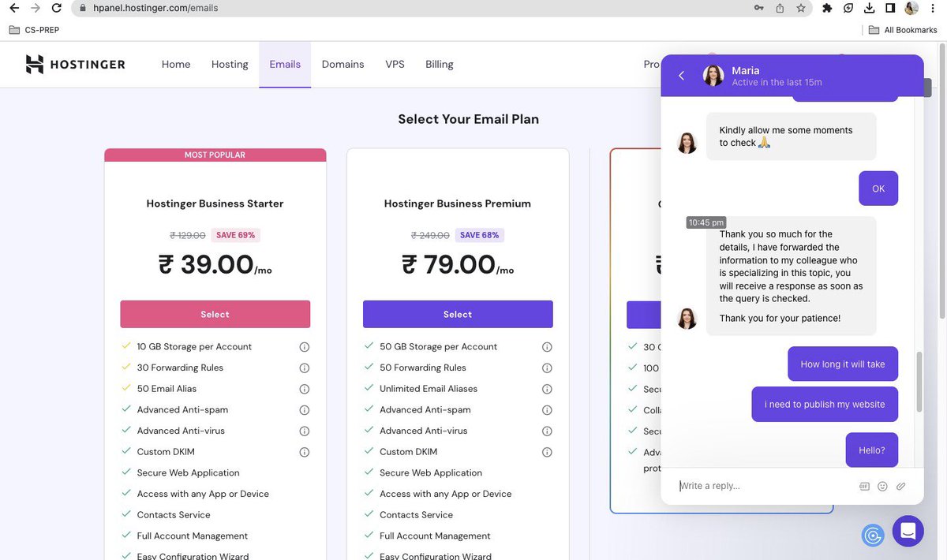Open the GIF picker in chat
Image resolution: width=947 pixels, height=560 pixels.
tap(864, 487)
